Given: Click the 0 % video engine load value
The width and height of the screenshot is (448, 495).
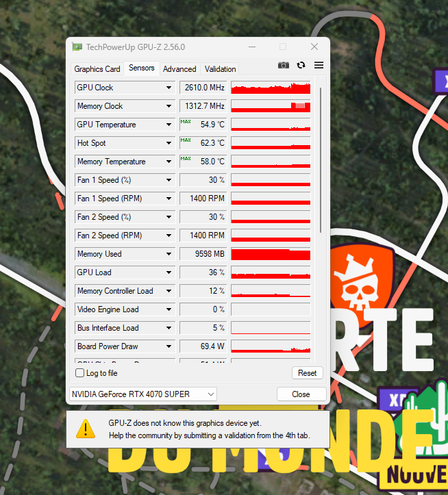Looking at the screenshot, I should point(203,309).
